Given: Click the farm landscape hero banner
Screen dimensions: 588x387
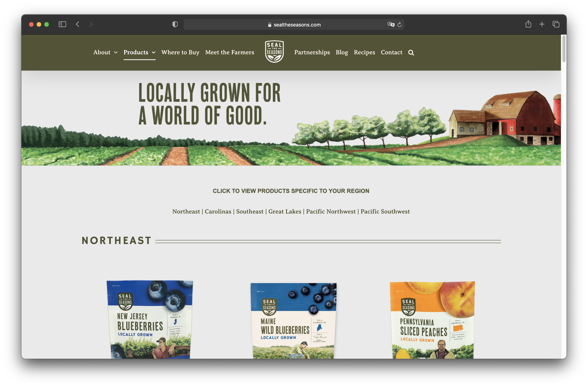Looking at the screenshot, I should [x=291, y=118].
